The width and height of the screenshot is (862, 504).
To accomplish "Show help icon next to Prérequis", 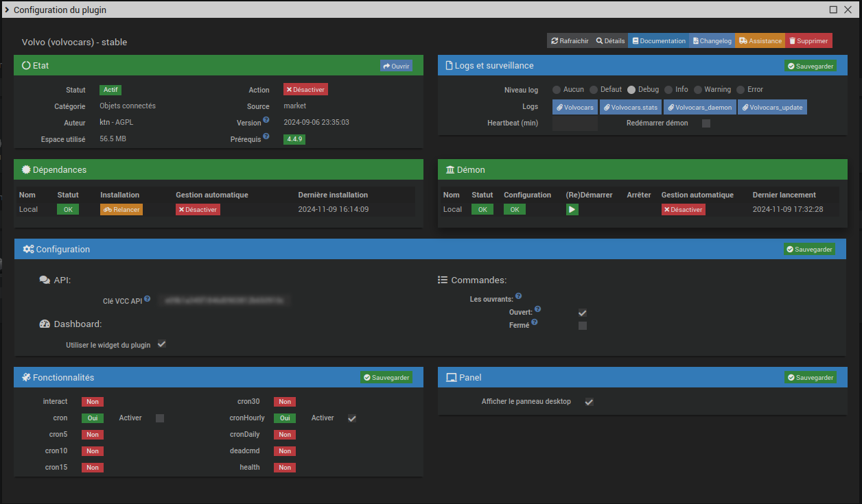I will 266,136.
